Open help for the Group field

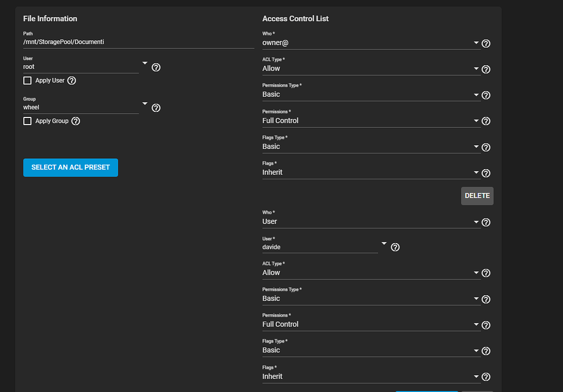click(x=156, y=108)
